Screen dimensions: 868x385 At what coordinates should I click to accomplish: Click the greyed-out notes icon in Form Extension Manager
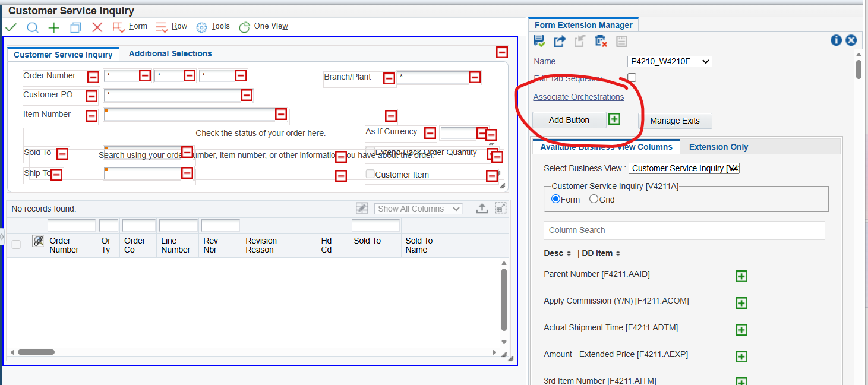coord(621,41)
